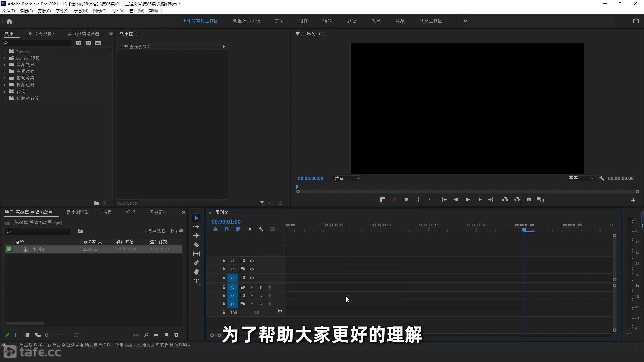The height and width of the screenshot is (362, 644).
Task: Toggle V2 track output eye
Action: click(252, 269)
